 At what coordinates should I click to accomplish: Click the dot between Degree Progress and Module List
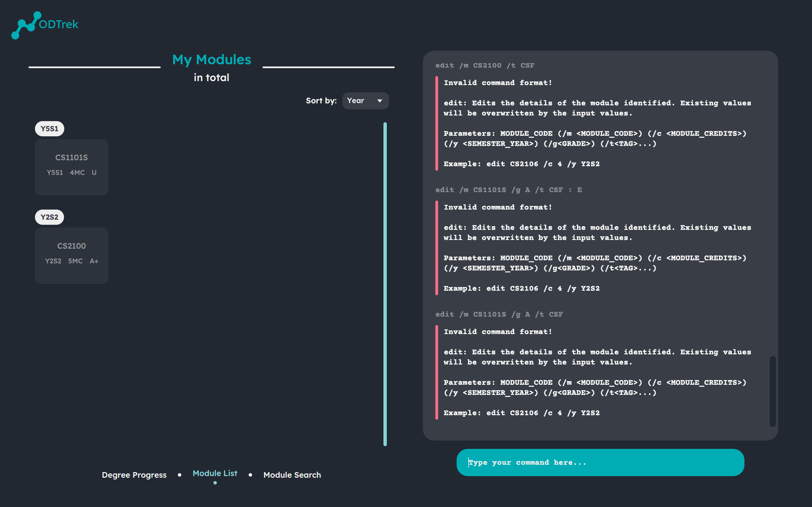pos(180,475)
